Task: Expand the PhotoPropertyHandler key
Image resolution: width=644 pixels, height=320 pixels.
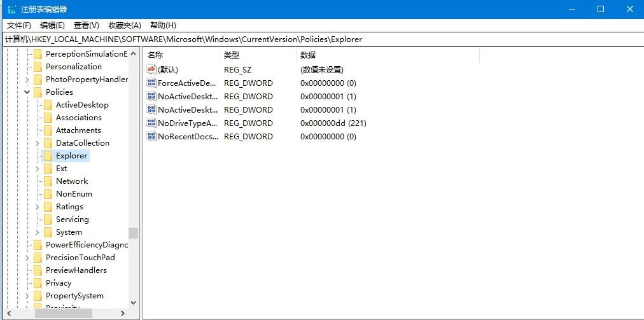Action: [27, 80]
